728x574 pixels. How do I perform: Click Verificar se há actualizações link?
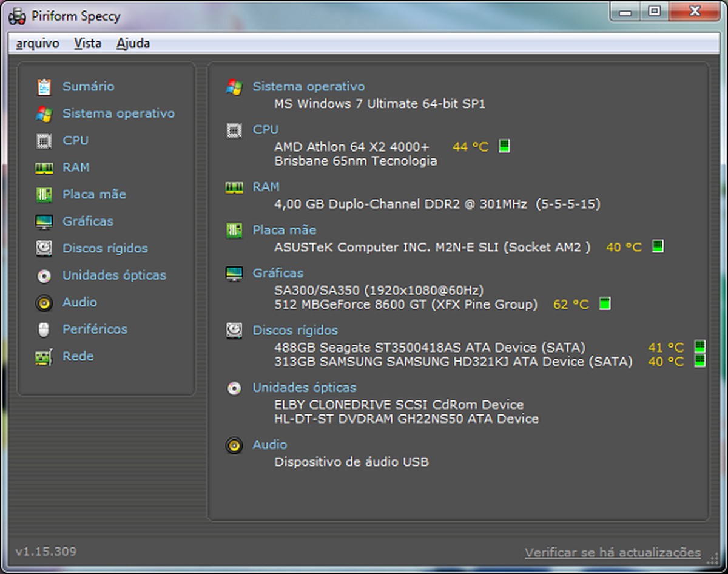612,552
